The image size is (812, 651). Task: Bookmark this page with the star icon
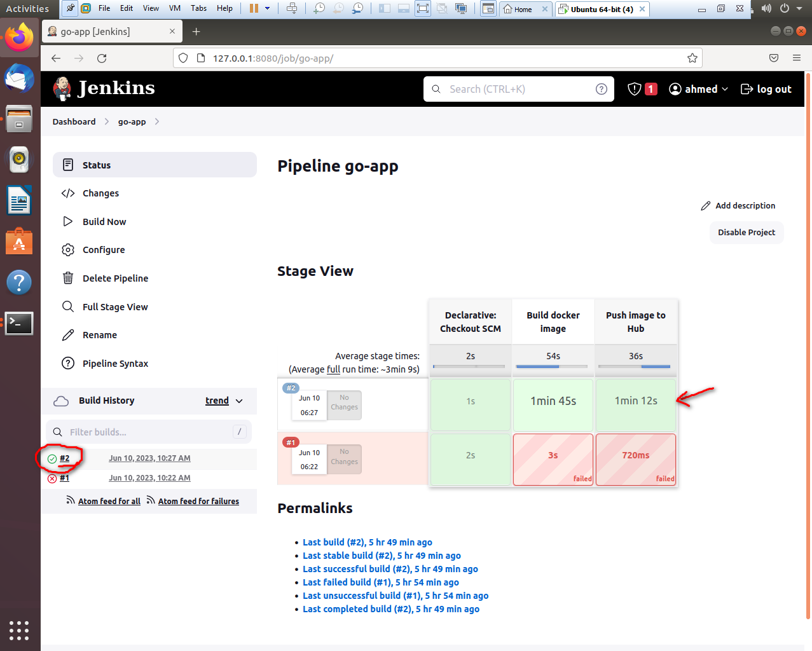[692, 58]
